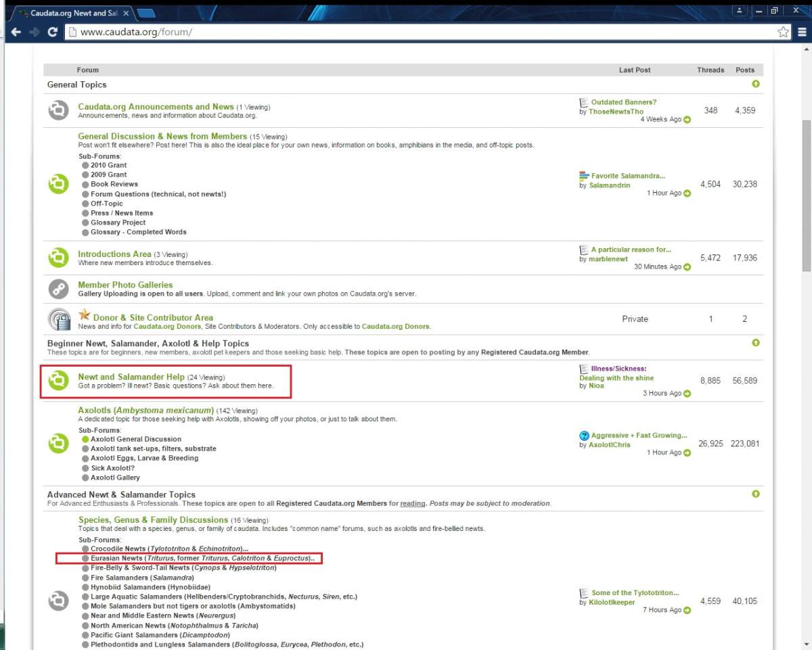Click the browser back arrow

[16, 32]
